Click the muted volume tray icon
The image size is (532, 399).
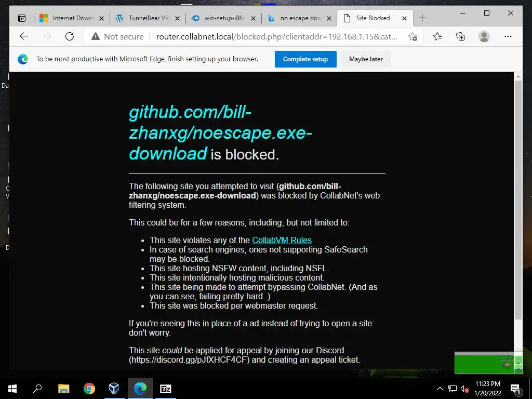click(464, 389)
